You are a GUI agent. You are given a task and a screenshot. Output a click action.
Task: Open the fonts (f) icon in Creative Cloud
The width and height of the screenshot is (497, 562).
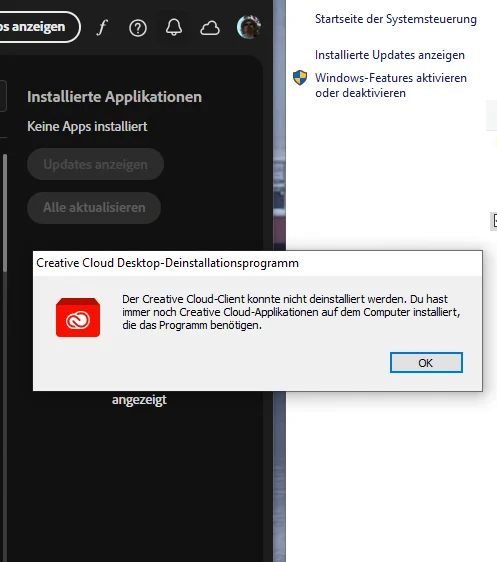tap(102, 27)
